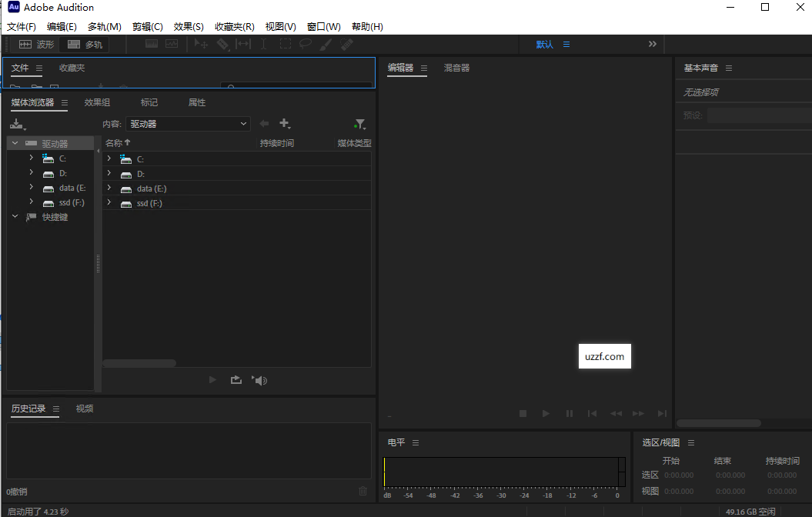Select the Razor tool
This screenshot has height=517, width=812.
tap(222, 44)
